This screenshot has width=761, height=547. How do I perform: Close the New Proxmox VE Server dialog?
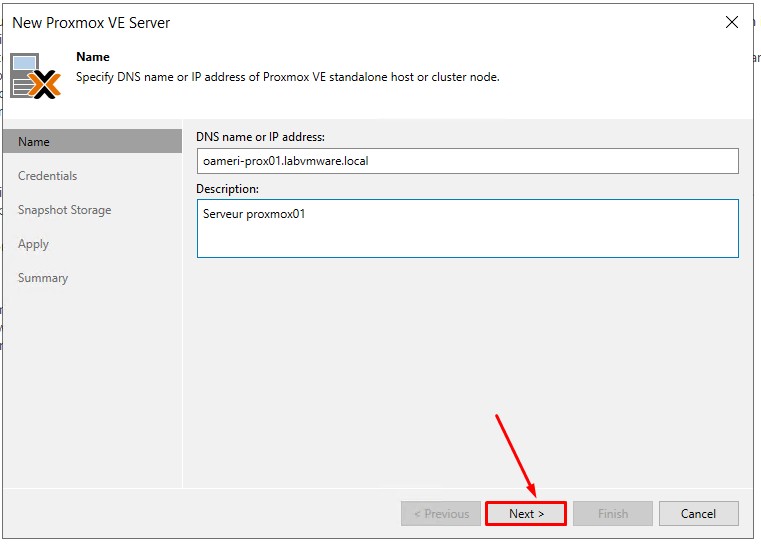click(x=731, y=22)
